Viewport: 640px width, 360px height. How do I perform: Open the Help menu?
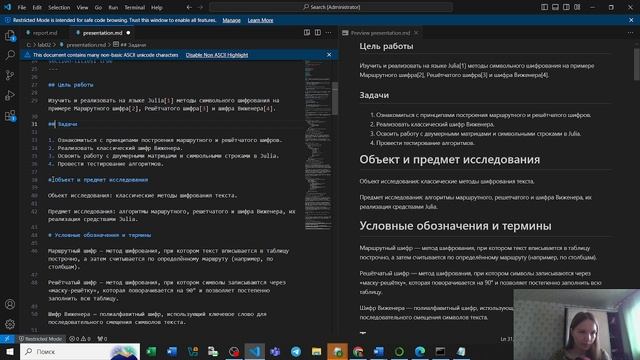coord(157,7)
